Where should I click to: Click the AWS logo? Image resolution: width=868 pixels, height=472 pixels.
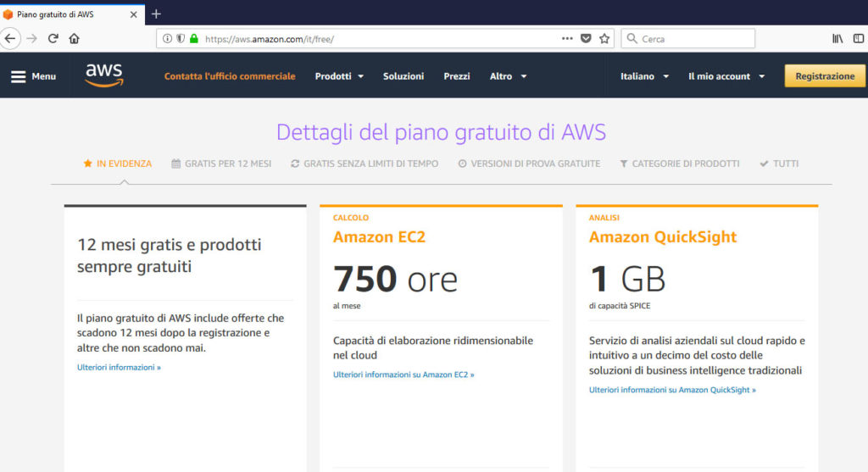[x=104, y=75]
